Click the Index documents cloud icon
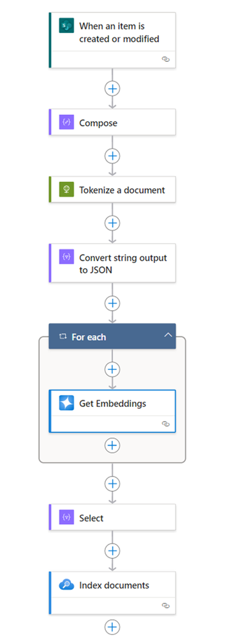Image resolution: width=235 pixels, height=644 pixels. (x=66, y=585)
